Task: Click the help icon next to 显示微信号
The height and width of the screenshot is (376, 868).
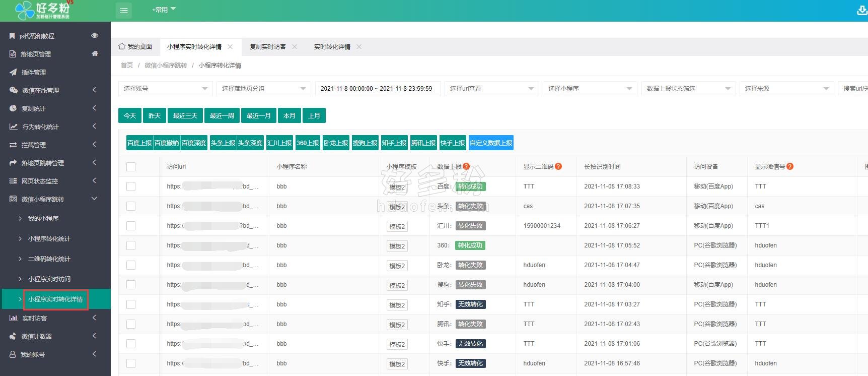Action: point(790,166)
